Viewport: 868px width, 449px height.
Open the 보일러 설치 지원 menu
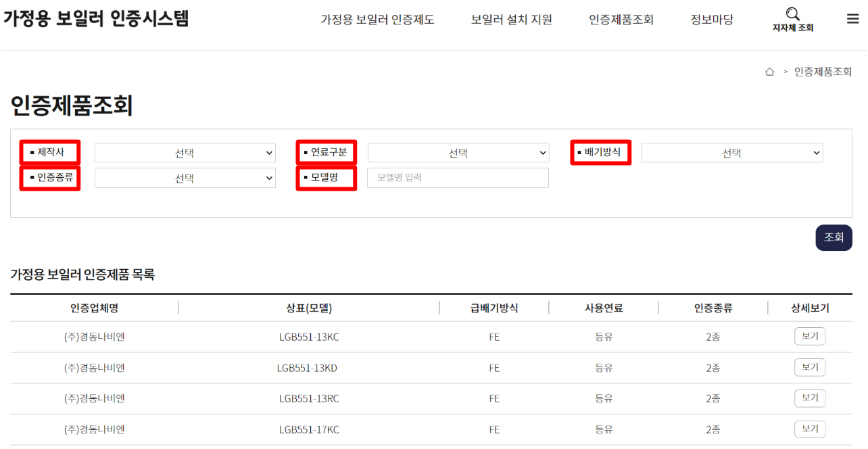pos(512,20)
